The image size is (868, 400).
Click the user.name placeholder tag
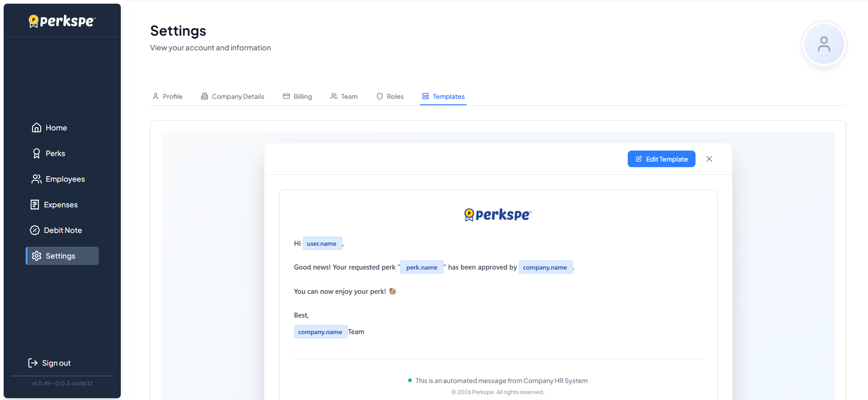coord(322,243)
